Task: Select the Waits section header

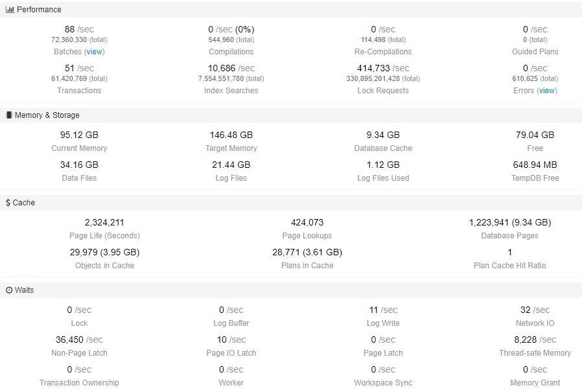Action: (25, 290)
